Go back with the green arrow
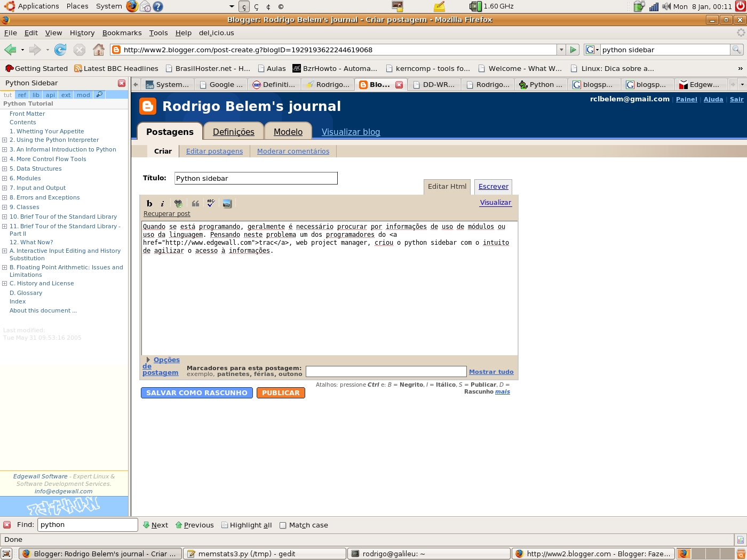 (10, 50)
